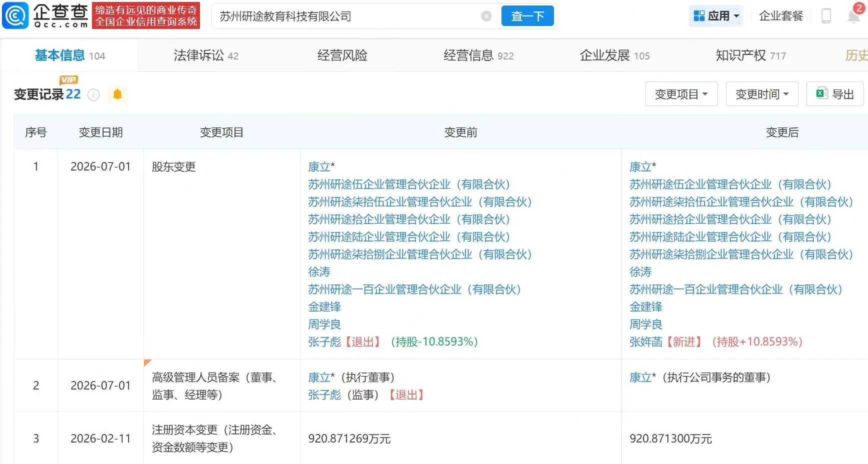Click the 导出 export button
This screenshot has width=868, height=464.
(835, 94)
